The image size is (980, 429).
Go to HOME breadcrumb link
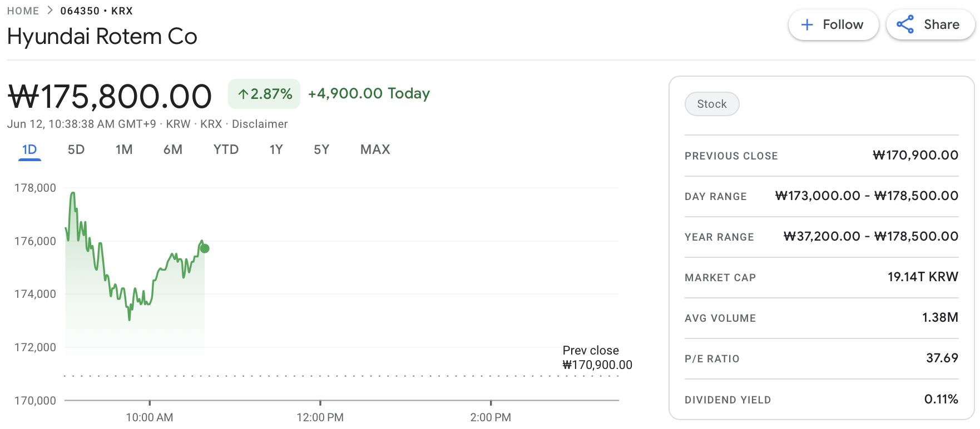(23, 11)
